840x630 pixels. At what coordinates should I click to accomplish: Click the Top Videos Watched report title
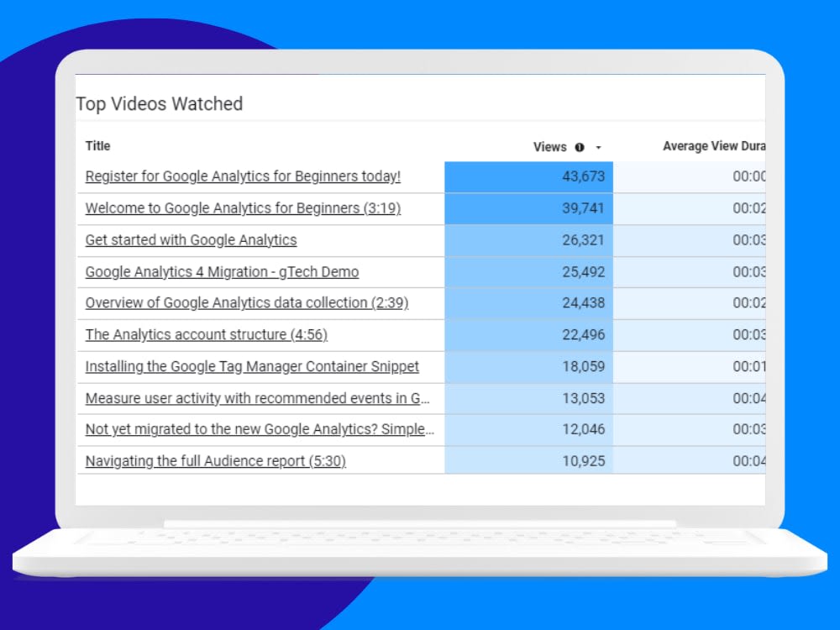pos(160,104)
